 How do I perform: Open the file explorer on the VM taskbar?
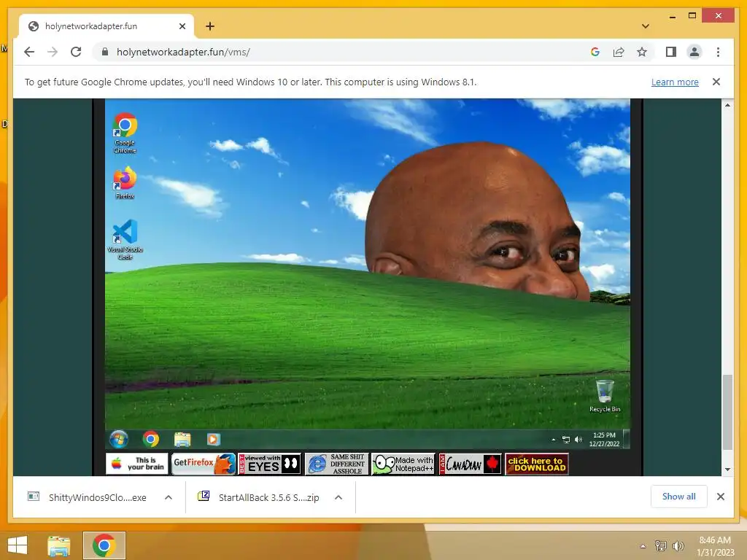182,439
